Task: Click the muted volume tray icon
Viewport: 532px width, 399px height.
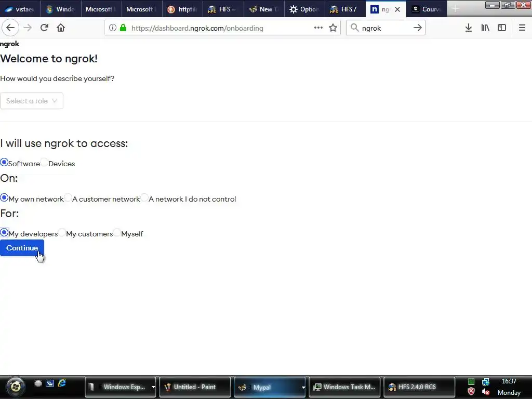Action: coord(486,392)
